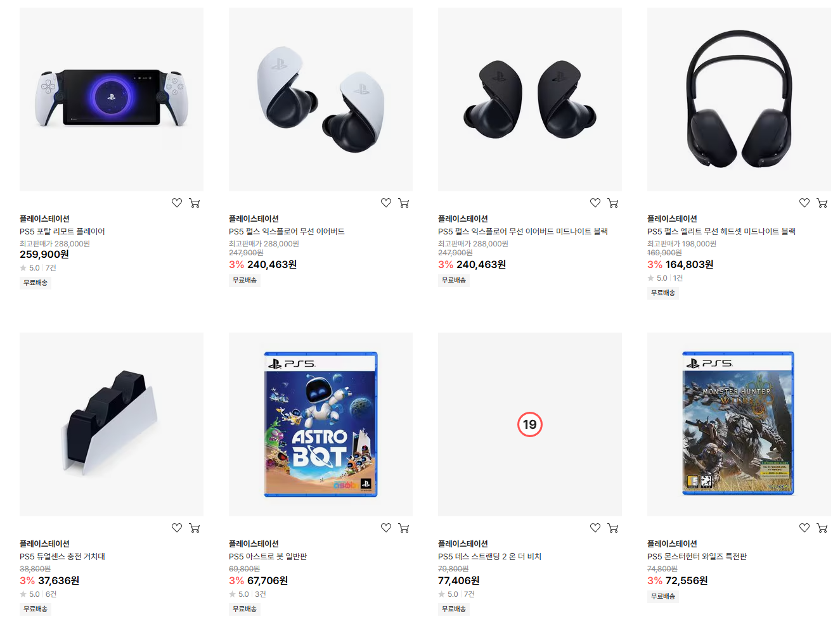This screenshot has height=624, width=840.
Task: Add Pulse Elite Midnight Black headset to cart
Action: tap(822, 203)
